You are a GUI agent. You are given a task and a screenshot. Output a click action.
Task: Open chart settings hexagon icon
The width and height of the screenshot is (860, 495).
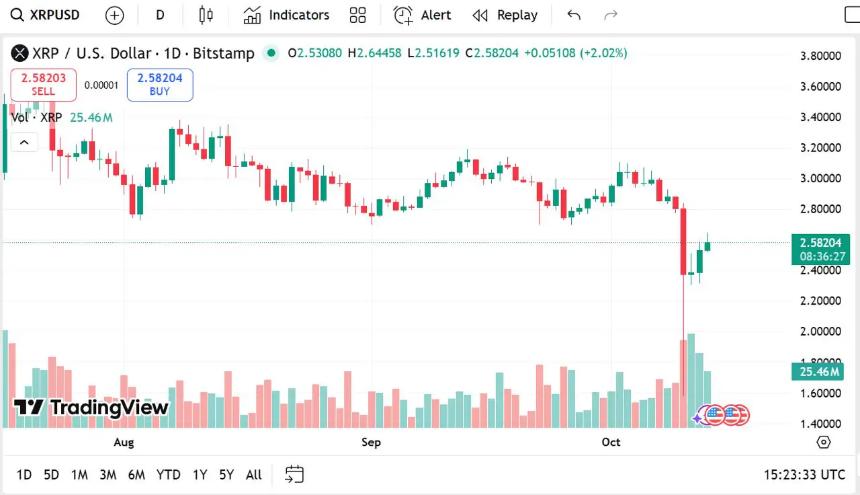pyautogui.click(x=823, y=442)
